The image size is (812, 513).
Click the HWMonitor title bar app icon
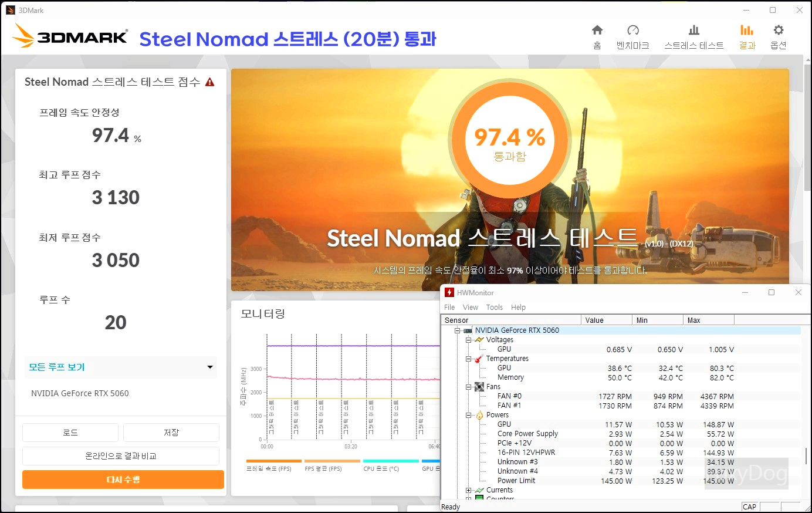(449, 292)
